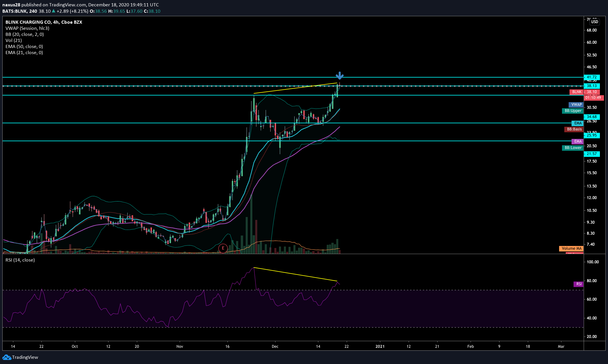Click the cyan 41.72 price line label
This screenshot has height=364, width=608.
tap(592, 77)
